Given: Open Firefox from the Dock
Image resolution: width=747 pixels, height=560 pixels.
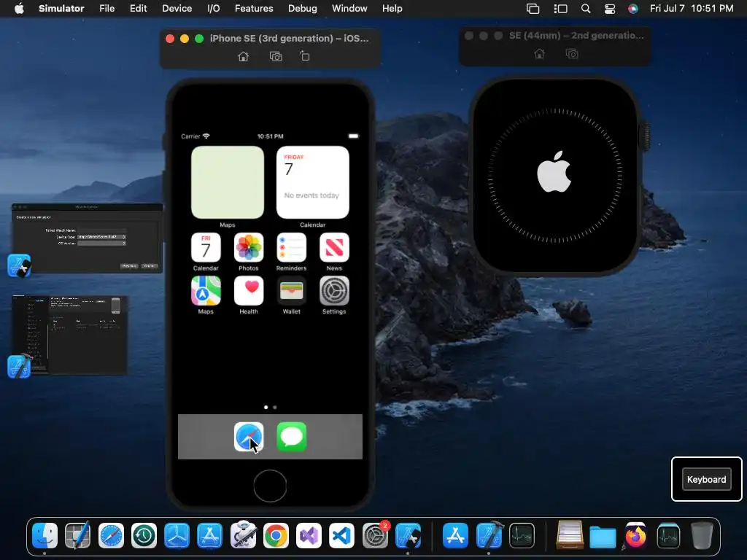Looking at the screenshot, I should 635,536.
